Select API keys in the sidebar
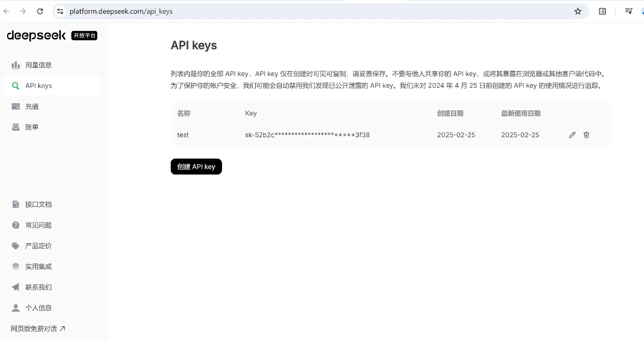Image resolution: width=644 pixels, height=341 pixels. click(x=52, y=86)
